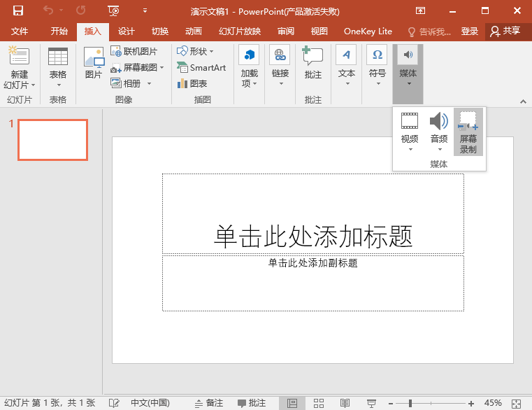
Task: Insert a 图表 chart
Action: [x=192, y=83]
